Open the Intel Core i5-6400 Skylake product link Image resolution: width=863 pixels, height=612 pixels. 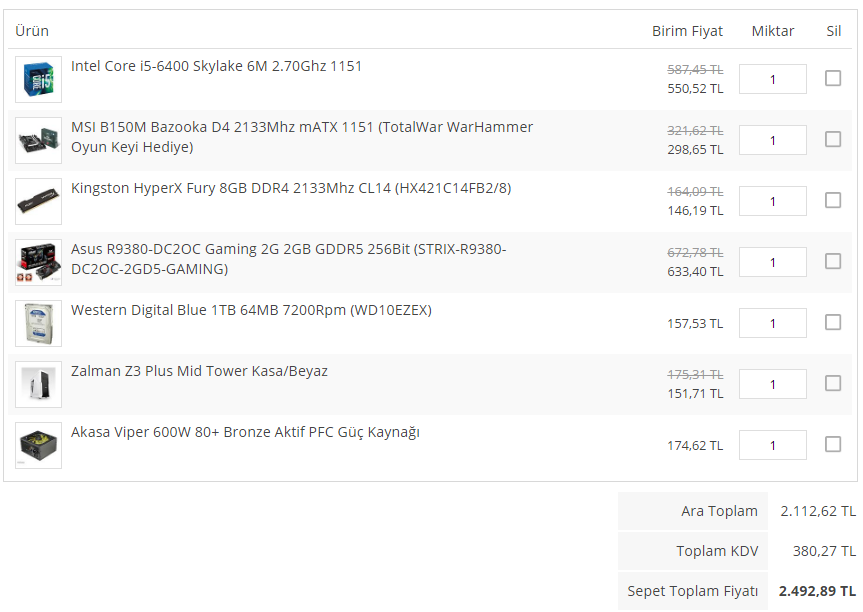[216, 66]
